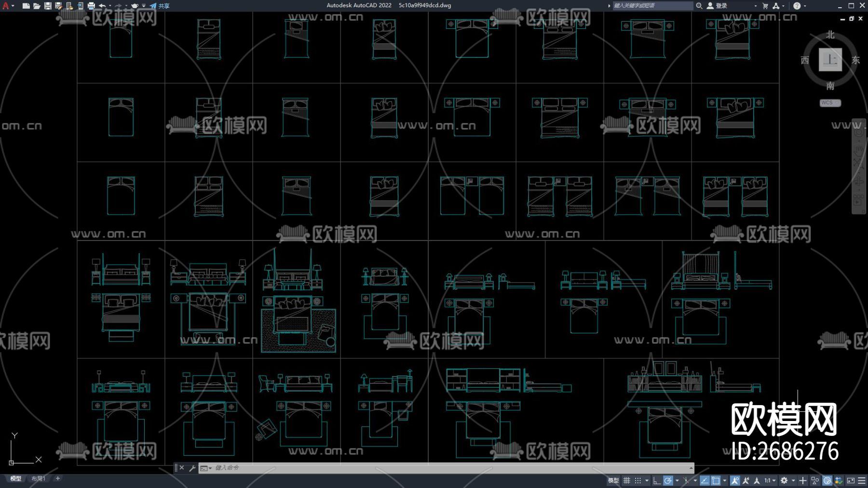The image size is (868, 488).
Task: Click the Autodesk connect triangle icon
Action: 776,6
